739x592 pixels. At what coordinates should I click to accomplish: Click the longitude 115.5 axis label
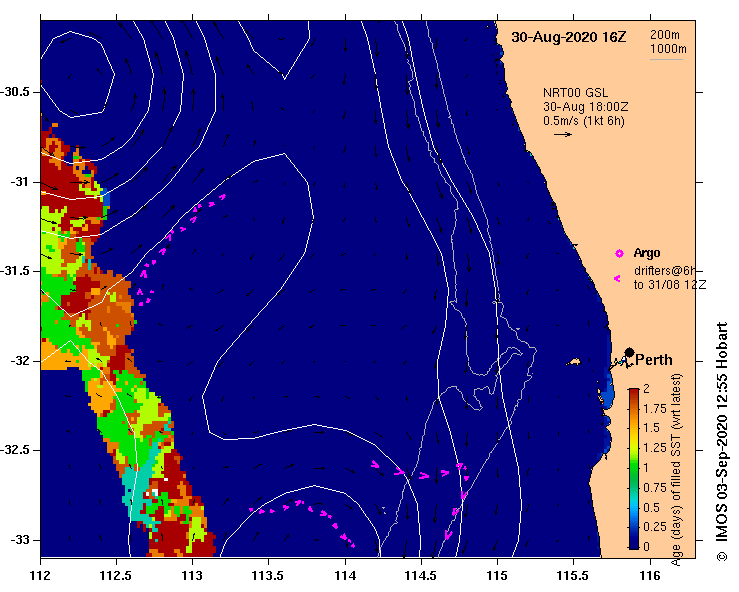573,576
